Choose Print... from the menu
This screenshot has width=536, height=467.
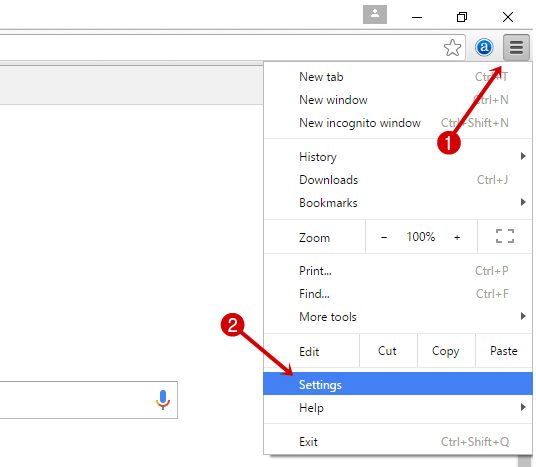coord(398,271)
